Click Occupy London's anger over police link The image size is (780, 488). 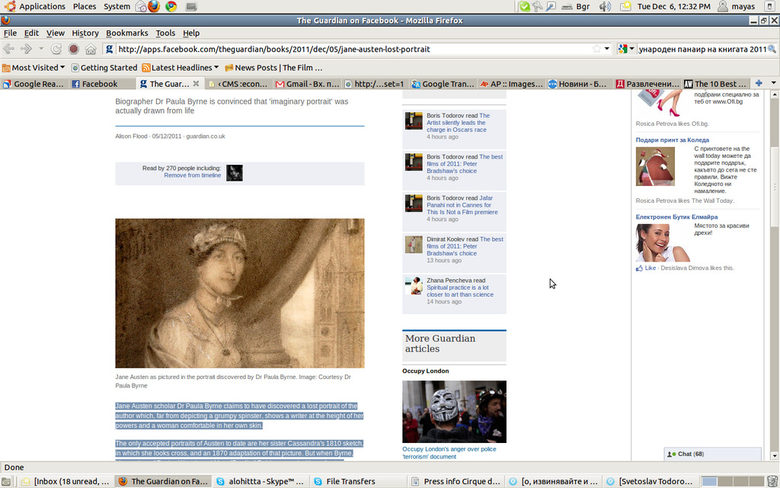coord(449,453)
